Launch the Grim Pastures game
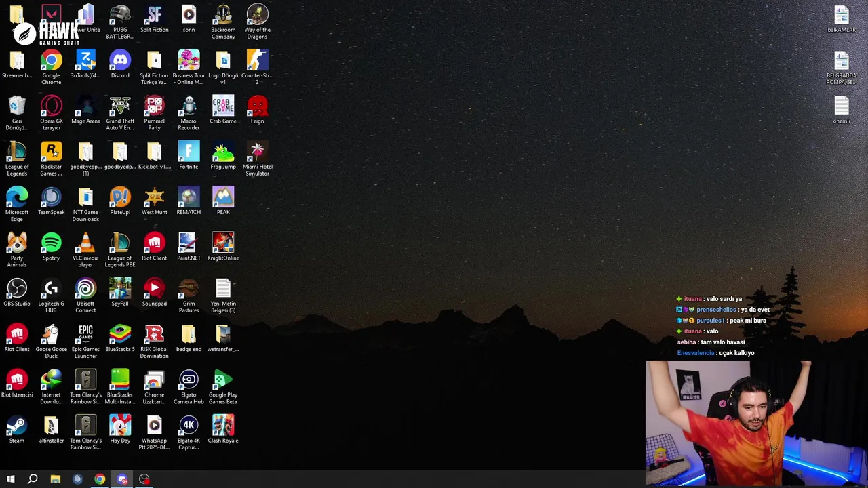Image resolution: width=868 pixels, height=488 pixels. click(189, 289)
